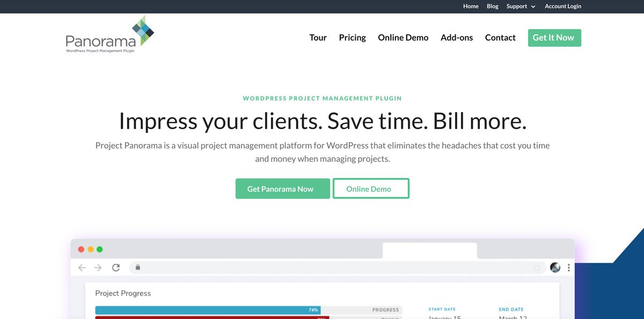The width and height of the screenshot is (644, 319).
Task: Click the Support chevron arrow
Action: click(x=533, y=7)
